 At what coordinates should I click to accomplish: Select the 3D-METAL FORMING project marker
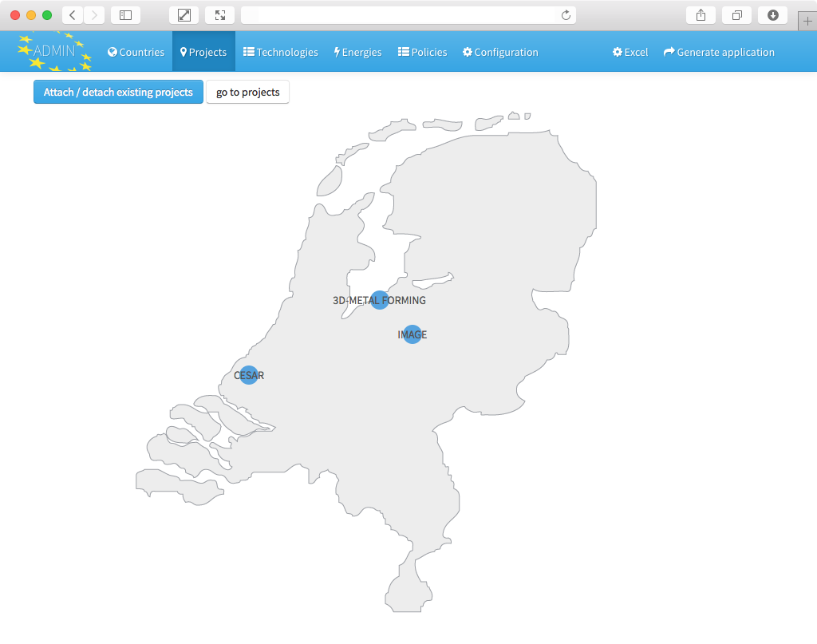380,300
